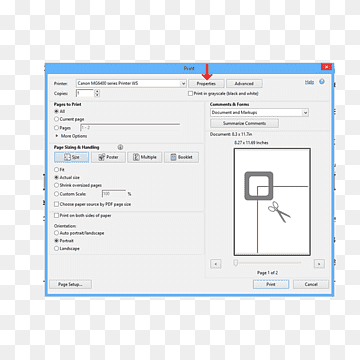Cancel the Print dialog
The width and height of the screenshot is (360, 360).
311,284
